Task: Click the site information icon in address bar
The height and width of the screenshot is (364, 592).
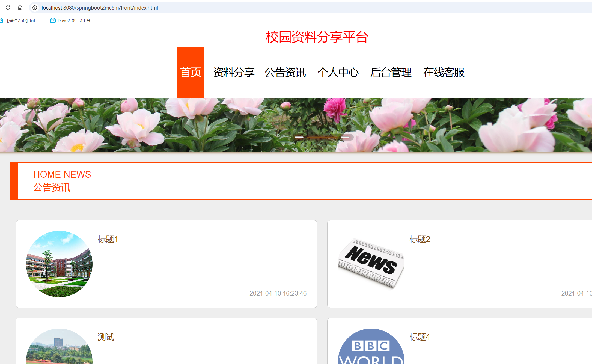Action: click(35, 8)
